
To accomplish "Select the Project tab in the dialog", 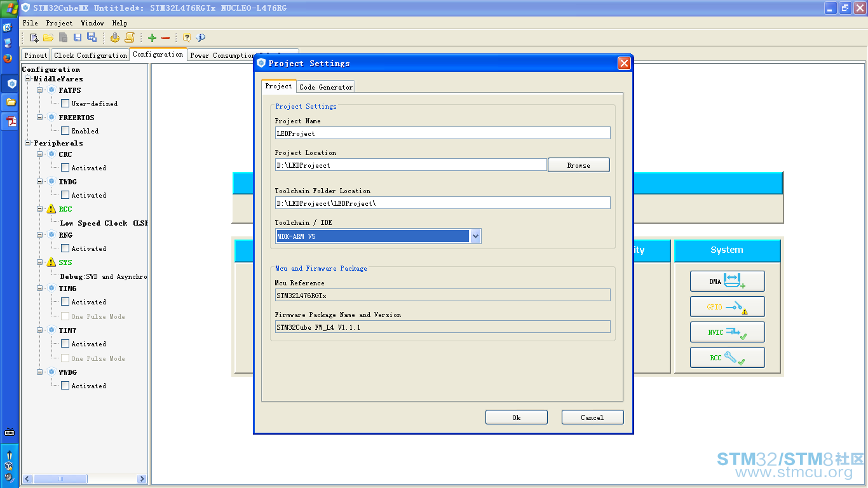I will point(278,86).
